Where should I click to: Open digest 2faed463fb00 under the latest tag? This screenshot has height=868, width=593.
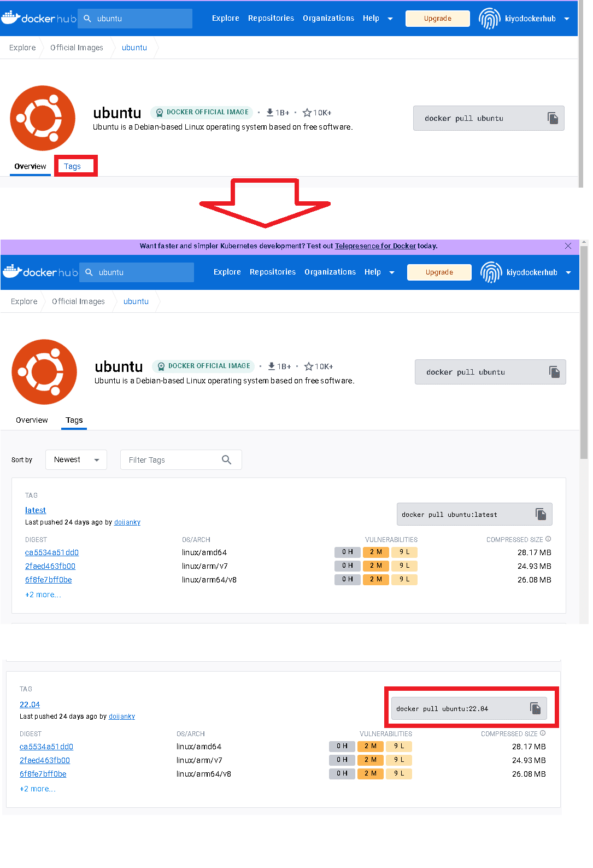[50, 566]
